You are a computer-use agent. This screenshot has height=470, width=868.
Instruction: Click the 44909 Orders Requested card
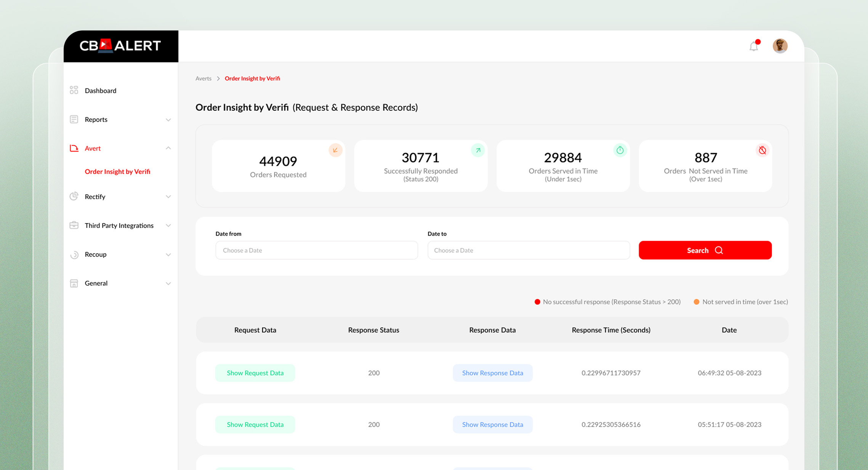pos(279,166)
